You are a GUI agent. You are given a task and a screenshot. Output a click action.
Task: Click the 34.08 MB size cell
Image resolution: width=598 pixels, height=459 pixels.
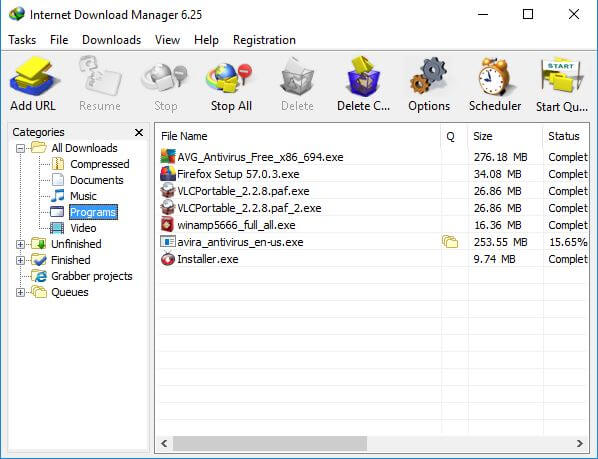tap(497, 174)
